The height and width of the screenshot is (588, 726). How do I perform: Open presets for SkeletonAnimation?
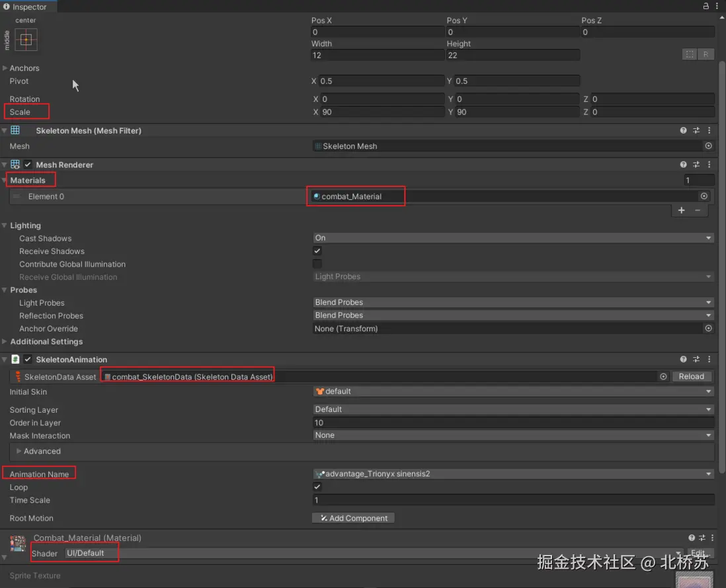(696, 359)
